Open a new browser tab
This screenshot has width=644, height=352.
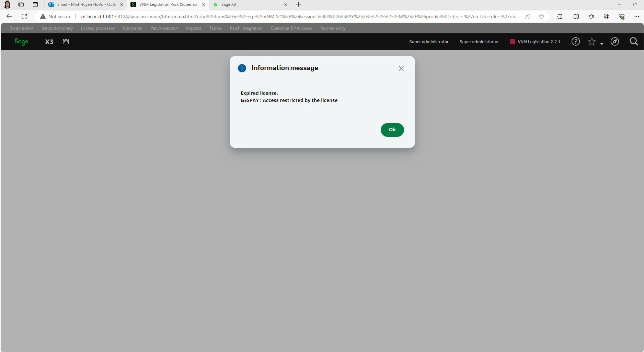(x=298, y=4)
